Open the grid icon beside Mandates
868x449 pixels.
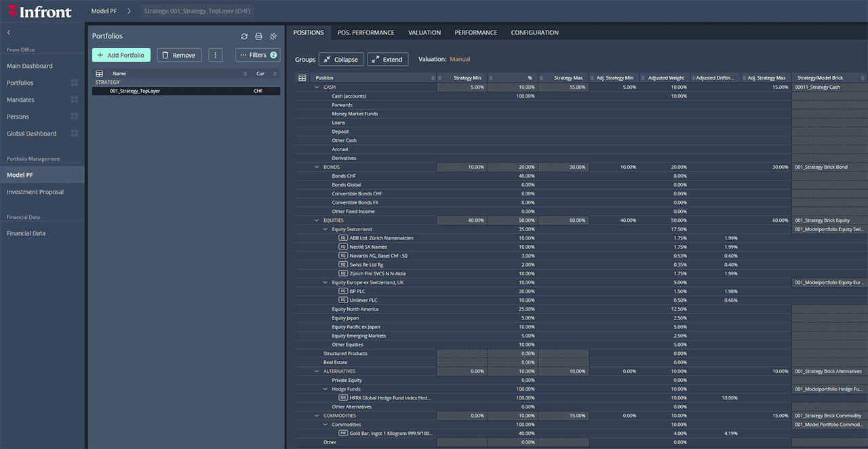(75, 100)
